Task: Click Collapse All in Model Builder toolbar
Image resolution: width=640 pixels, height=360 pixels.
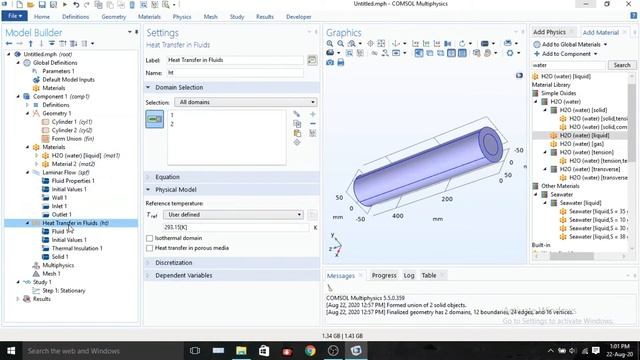Action: pyautogui.click(x=52, y=43)
